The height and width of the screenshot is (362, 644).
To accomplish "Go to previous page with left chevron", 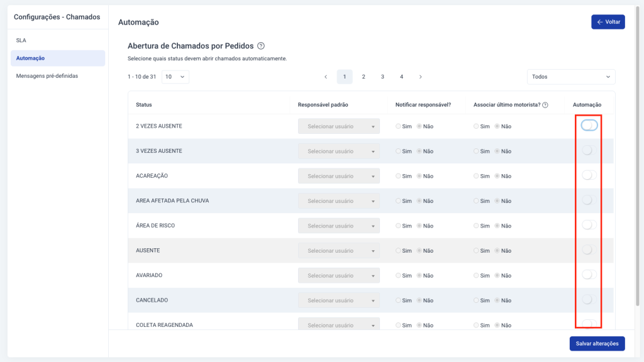I will coord(326,77).
